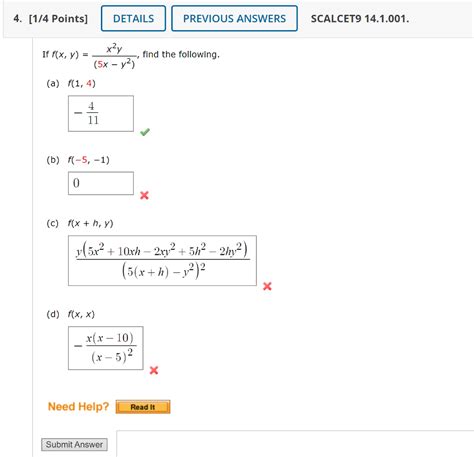Click the part (d) f(x, x) label

81,314
